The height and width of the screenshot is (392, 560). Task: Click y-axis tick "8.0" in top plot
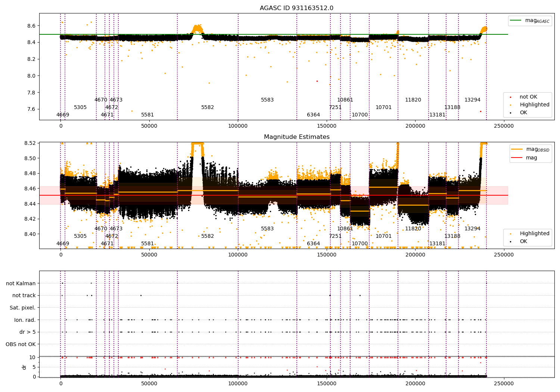[x=31, y=76]
